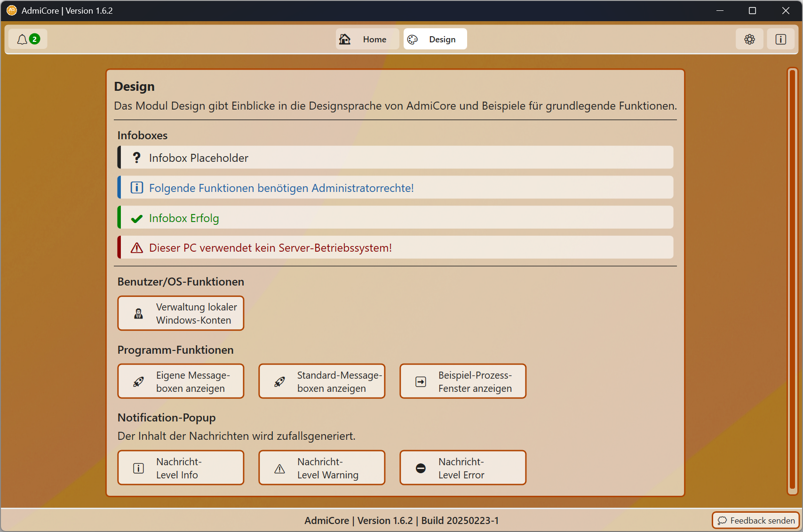
Task: Click the speech bubble icon on Feedback senden
Action: pyautogui.click(x=722, y=521)
